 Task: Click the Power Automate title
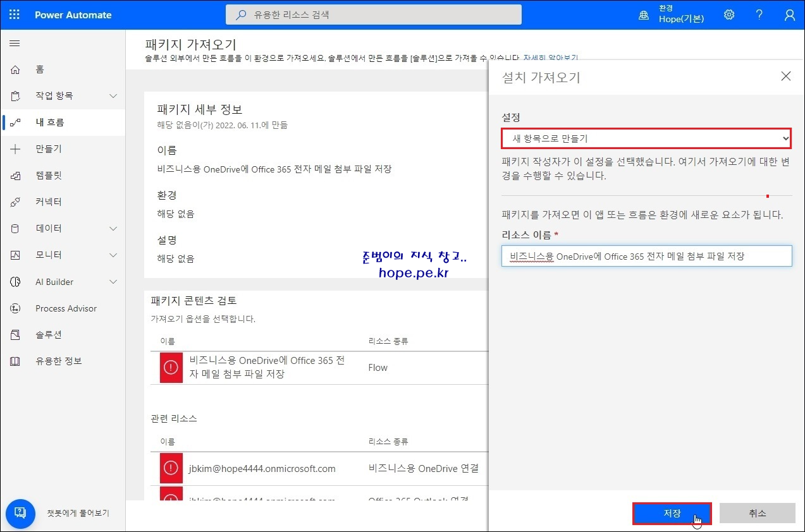tap(73, 15)
